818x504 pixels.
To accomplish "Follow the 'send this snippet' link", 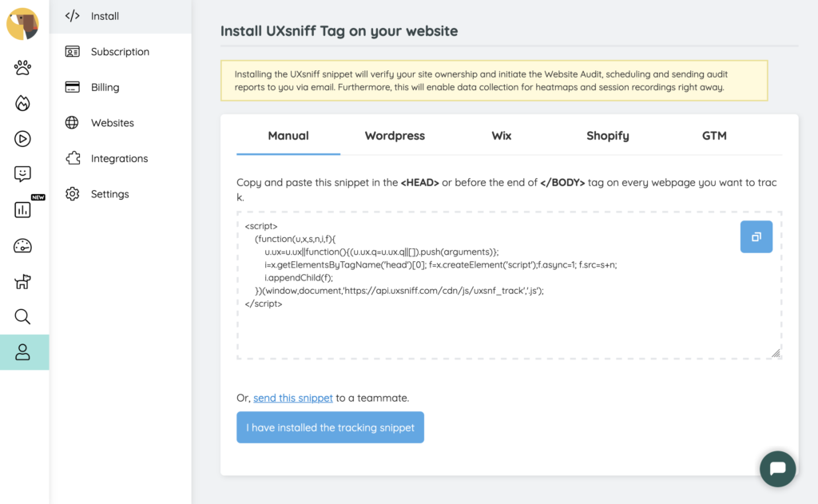I will (x=292, y=398).
